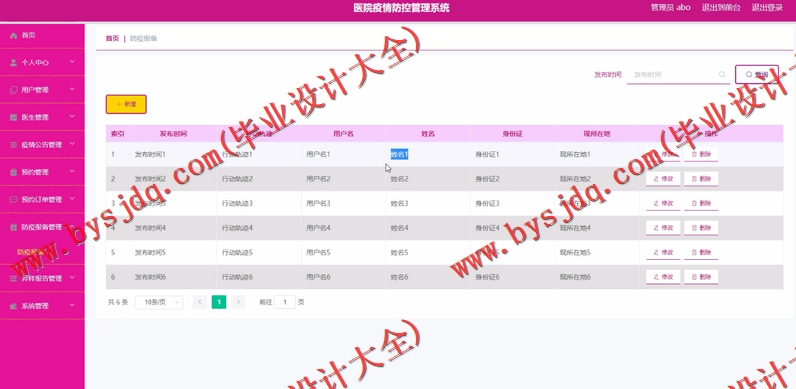This screenshot has width=796, height=389.
Task: Click the 用户名 column header
Action: tap(343, 134)
